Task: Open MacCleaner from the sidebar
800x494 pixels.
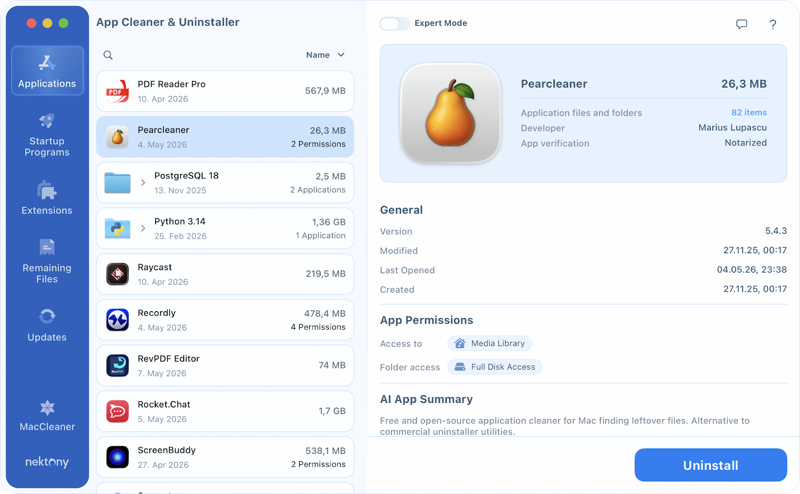Action: tap(47, 416)
